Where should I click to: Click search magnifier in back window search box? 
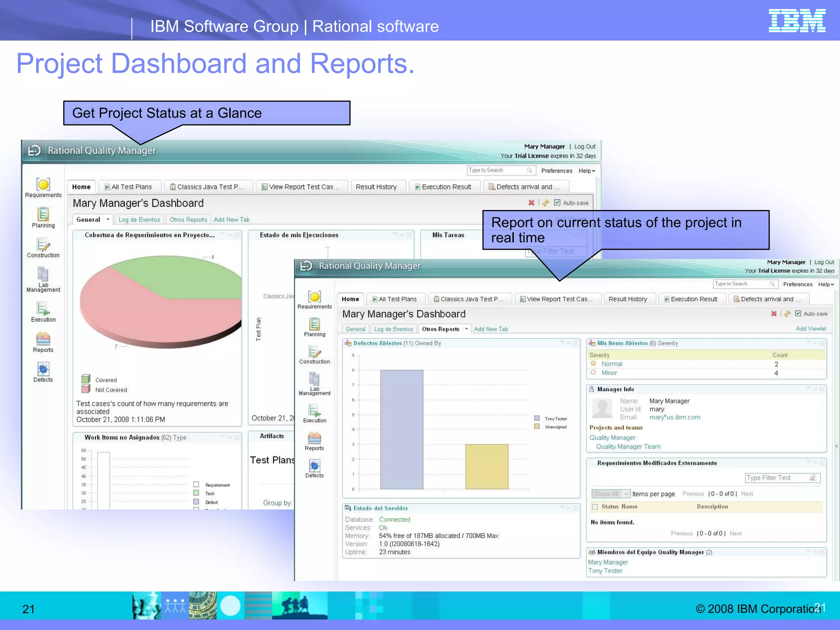(530, 170)
